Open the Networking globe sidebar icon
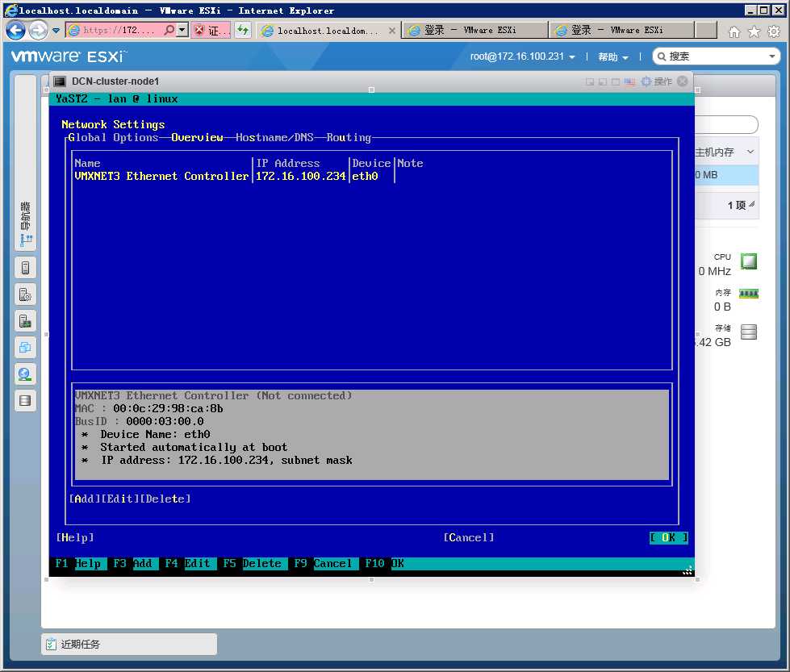This screenshot has height=672, width=790. point(25,374)
